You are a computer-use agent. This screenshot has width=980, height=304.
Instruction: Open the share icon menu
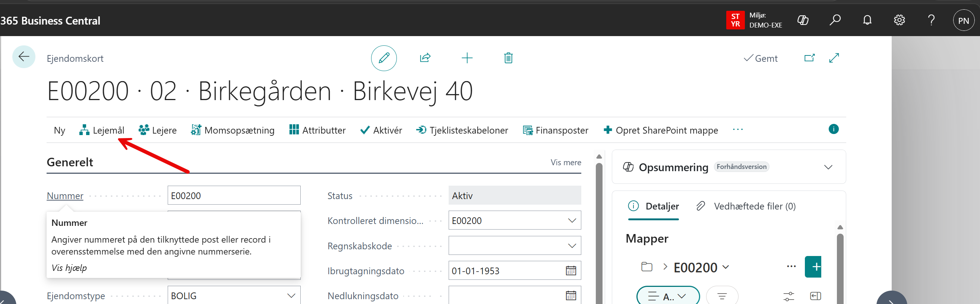coord(425,58)
